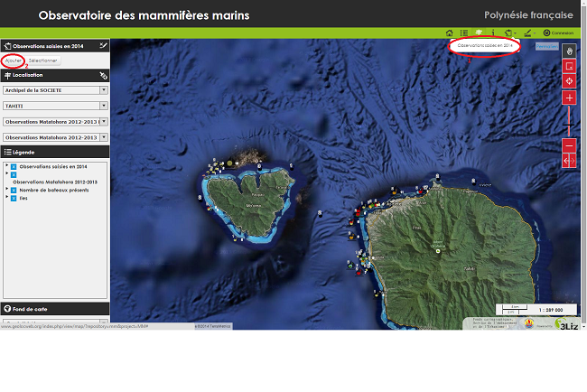The height and width of the screenshot is (392, 587).
Task: Toggle Observations saisies en 2014 layer checkbox
Action: coord(14,167)
